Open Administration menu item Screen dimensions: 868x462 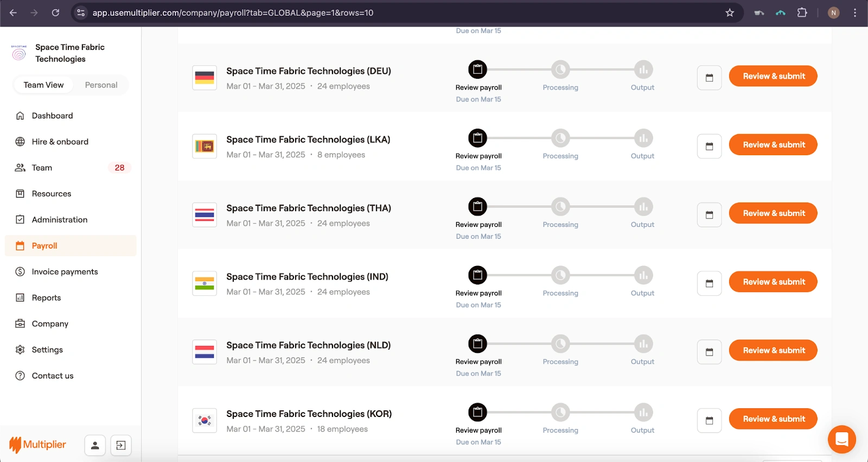[71, 220]
